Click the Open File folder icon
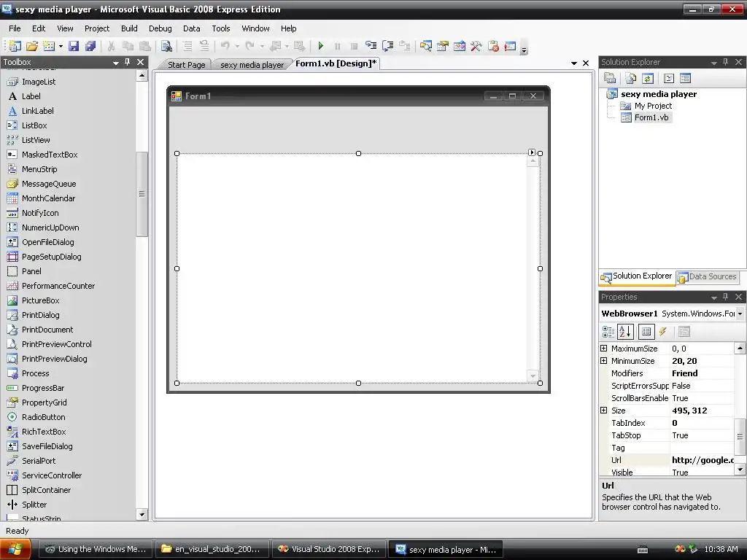747x560 pixels. tap(32, 46)
